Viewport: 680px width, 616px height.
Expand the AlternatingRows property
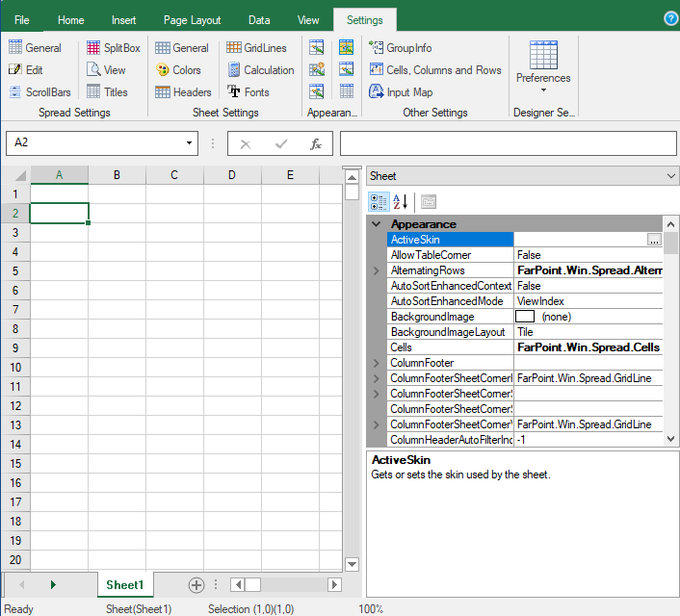(x=376, y=270)
